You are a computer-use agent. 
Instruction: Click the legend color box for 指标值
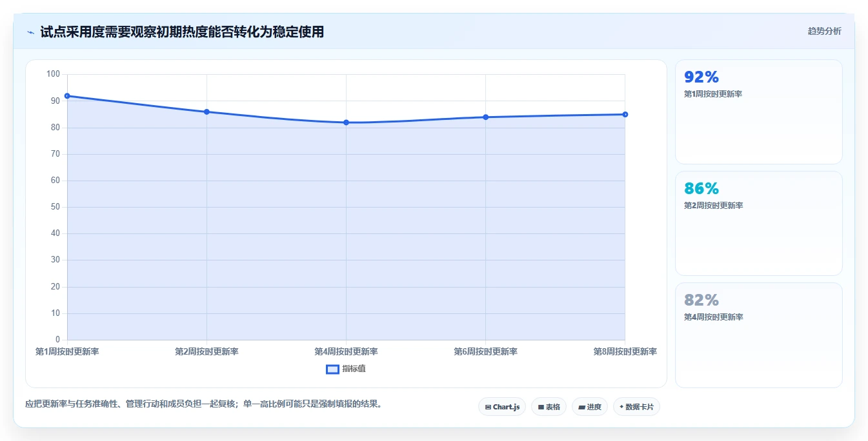coord(332,369)
